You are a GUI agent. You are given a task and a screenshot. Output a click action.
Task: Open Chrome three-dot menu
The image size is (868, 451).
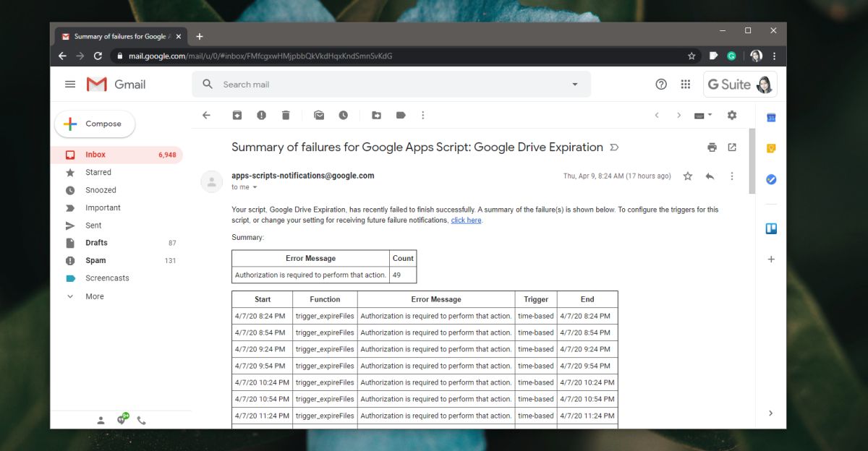click(x=774, y=56)
